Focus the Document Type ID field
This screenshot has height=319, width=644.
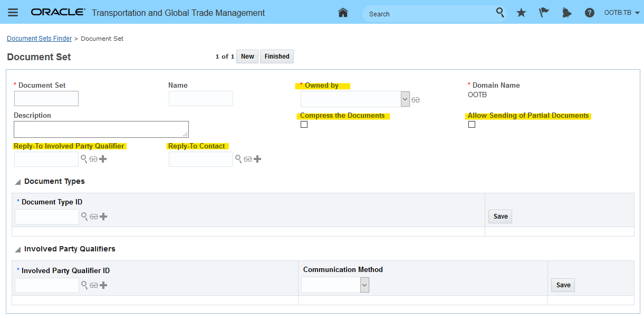tap(47, 217)
